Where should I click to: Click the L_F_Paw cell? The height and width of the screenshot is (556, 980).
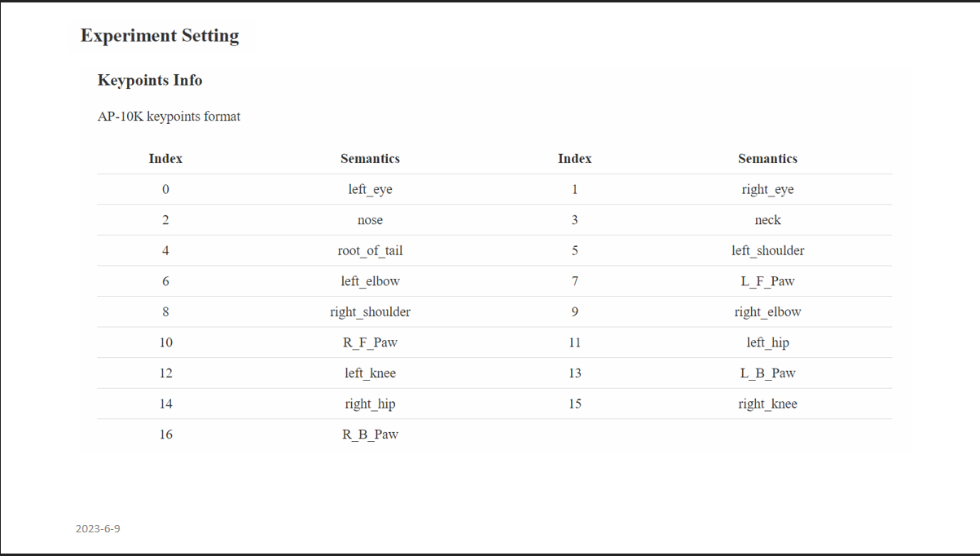click(x=767, y=281)
